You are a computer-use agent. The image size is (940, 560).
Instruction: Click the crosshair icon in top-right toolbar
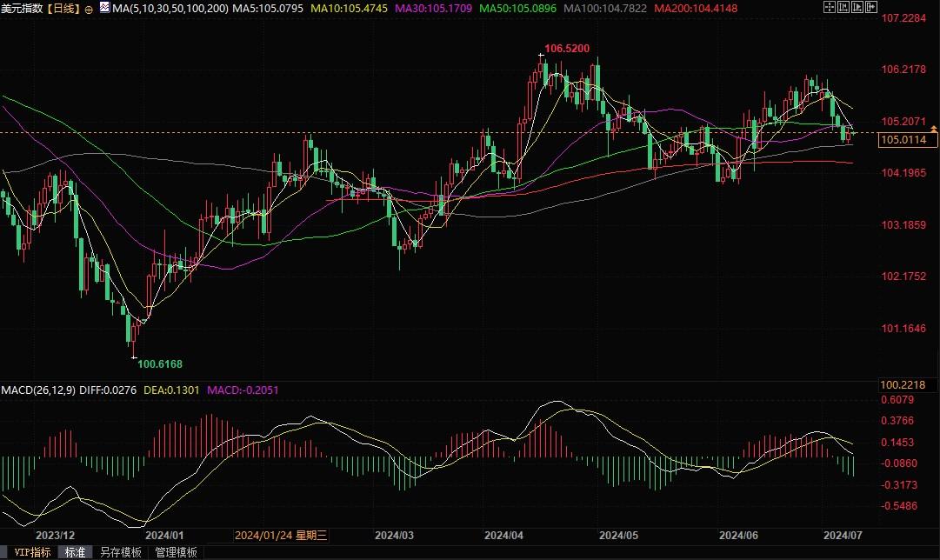coord(828,8)
